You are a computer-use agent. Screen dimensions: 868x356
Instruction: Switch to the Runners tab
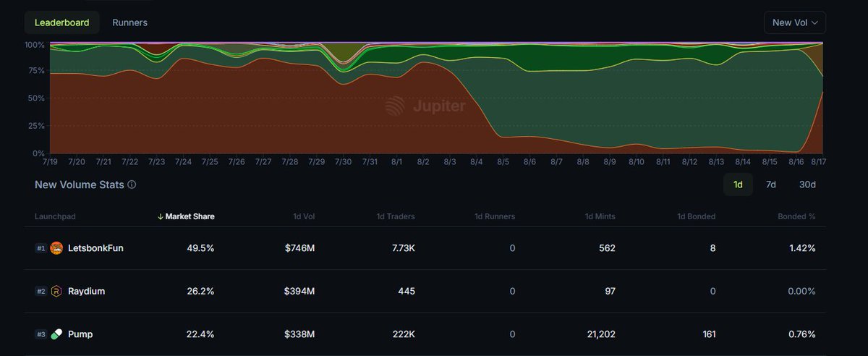tap(130, 22)
